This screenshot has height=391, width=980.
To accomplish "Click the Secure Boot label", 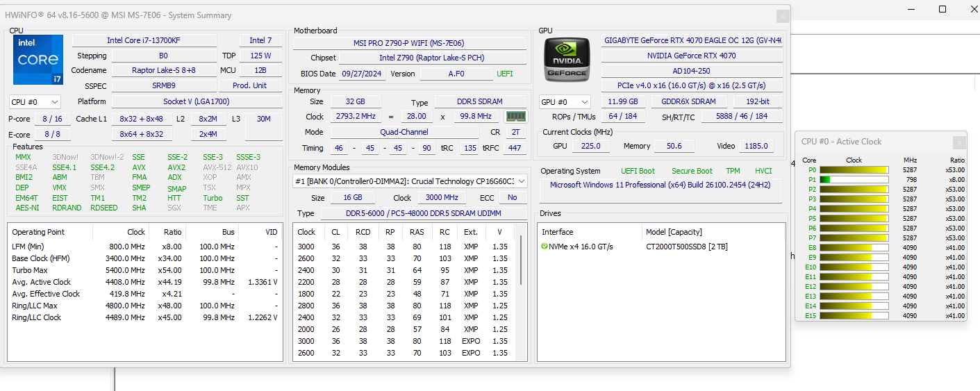I will tap(692, 171).
